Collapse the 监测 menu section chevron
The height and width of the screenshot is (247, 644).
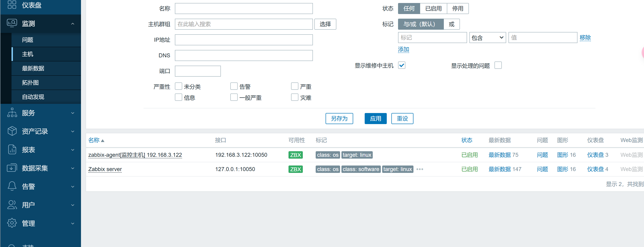point(73,24)
